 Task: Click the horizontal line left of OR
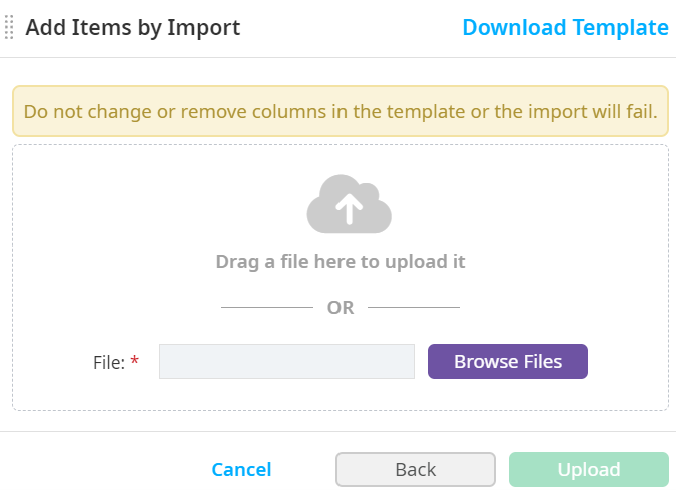(266, 307)
